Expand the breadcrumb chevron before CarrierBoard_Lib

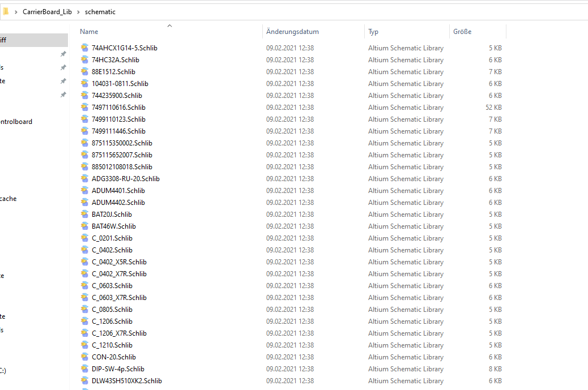(15, 12)
